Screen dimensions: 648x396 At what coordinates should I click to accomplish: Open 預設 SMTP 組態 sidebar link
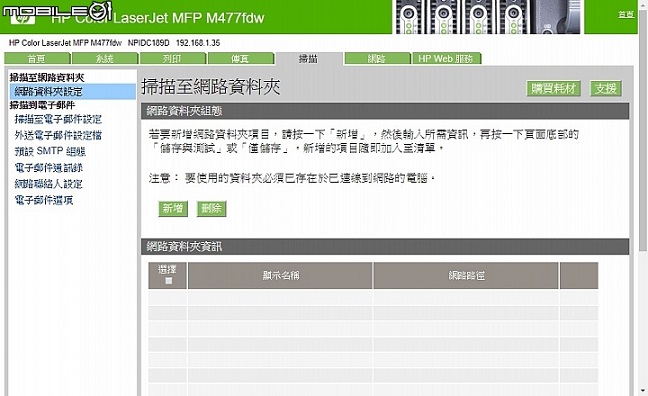[x=50, y=151]
